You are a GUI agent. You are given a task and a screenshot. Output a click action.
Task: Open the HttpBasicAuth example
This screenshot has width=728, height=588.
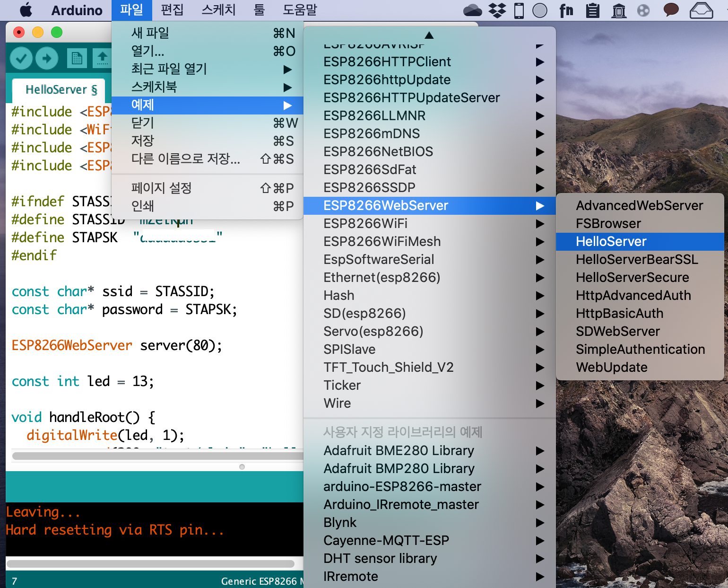(640, 314)
